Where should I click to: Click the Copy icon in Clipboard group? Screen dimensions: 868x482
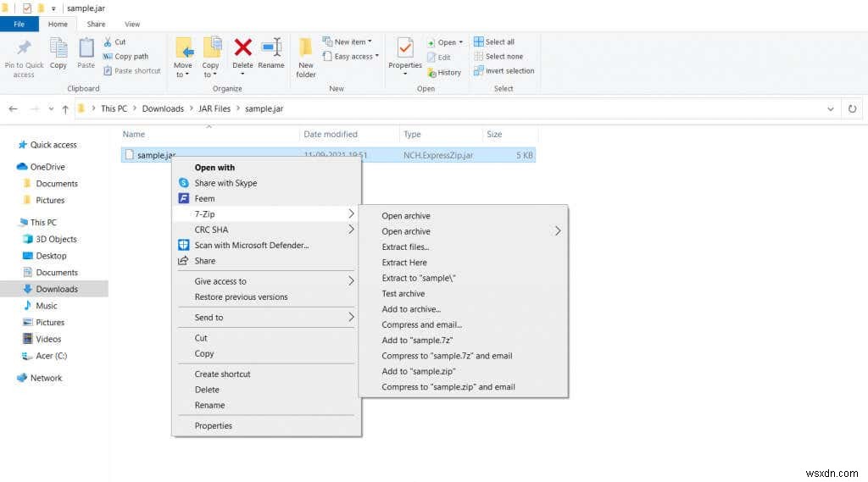tap(58, 48)
